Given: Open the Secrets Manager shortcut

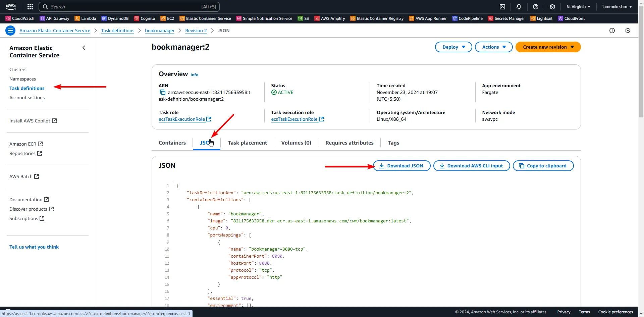Looking at the screenshot, I should point(506,18).
